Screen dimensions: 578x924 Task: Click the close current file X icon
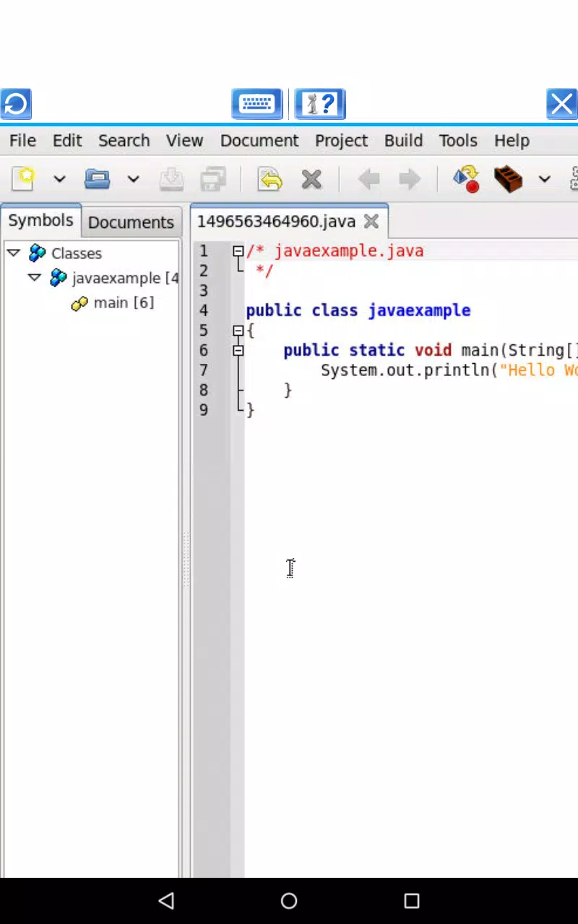tap(311, 179)
